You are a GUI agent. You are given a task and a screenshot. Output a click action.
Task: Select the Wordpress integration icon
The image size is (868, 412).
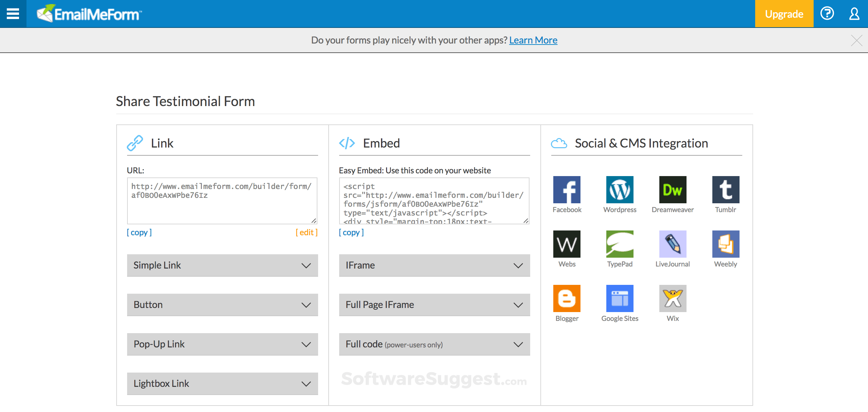(x=620, y=190)
